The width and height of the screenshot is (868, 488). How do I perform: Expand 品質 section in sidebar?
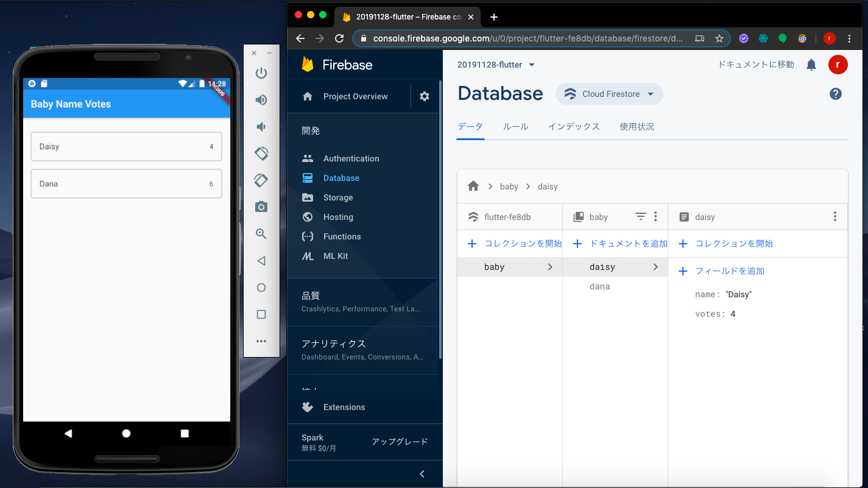(x=362, y=302)
